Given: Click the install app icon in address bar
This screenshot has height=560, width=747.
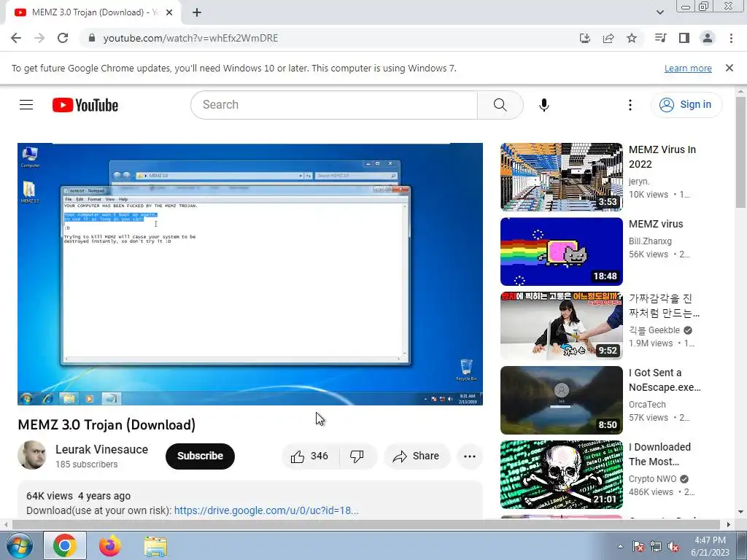Looking at the screenshot, I should pyautogui.click(x=584, y=38).
